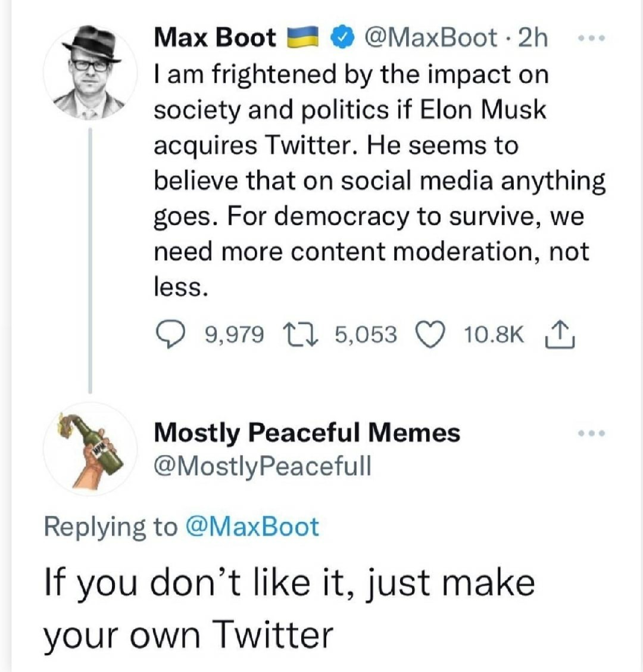Click @MaxBoot link in Replying to line
The width and height of the screenshot is (643, 672).
[x=252, y=526]
